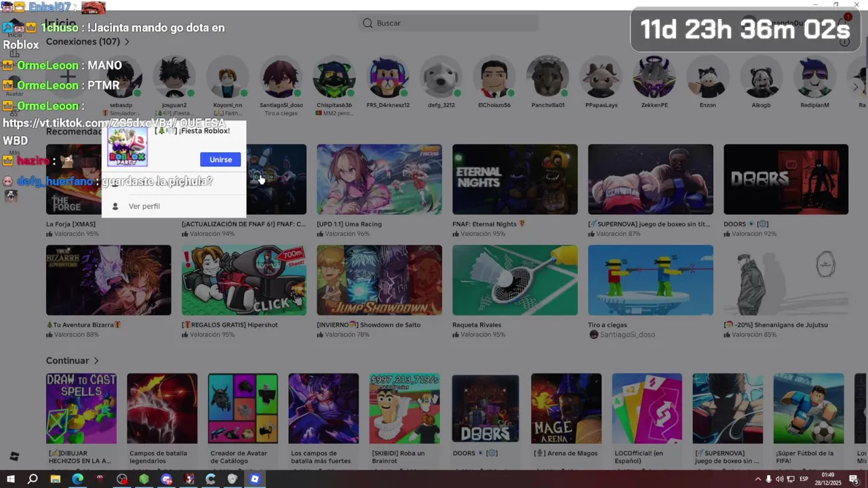Open friend avatar Josguan2

174,77
